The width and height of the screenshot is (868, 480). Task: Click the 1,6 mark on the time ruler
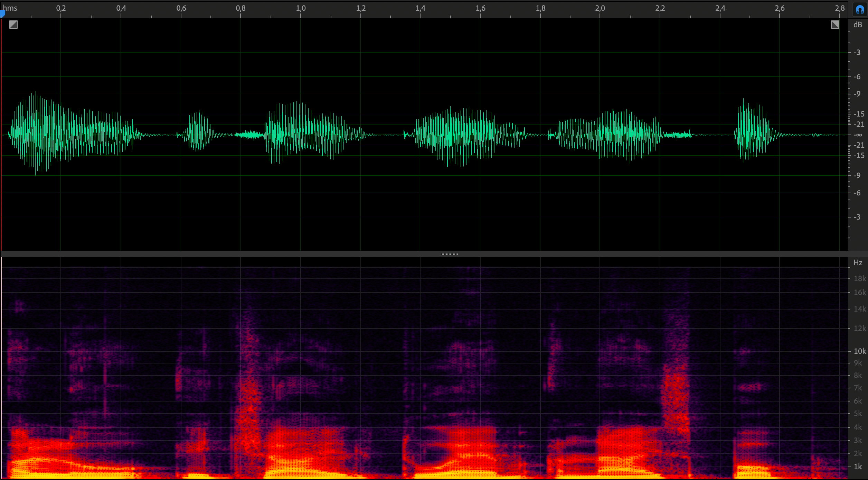tap(481, 8)
